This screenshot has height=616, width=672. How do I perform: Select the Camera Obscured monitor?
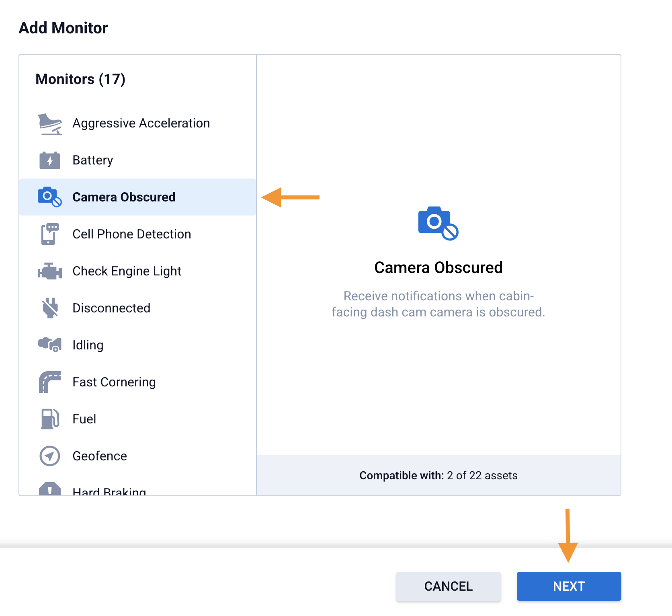(124, 197)
